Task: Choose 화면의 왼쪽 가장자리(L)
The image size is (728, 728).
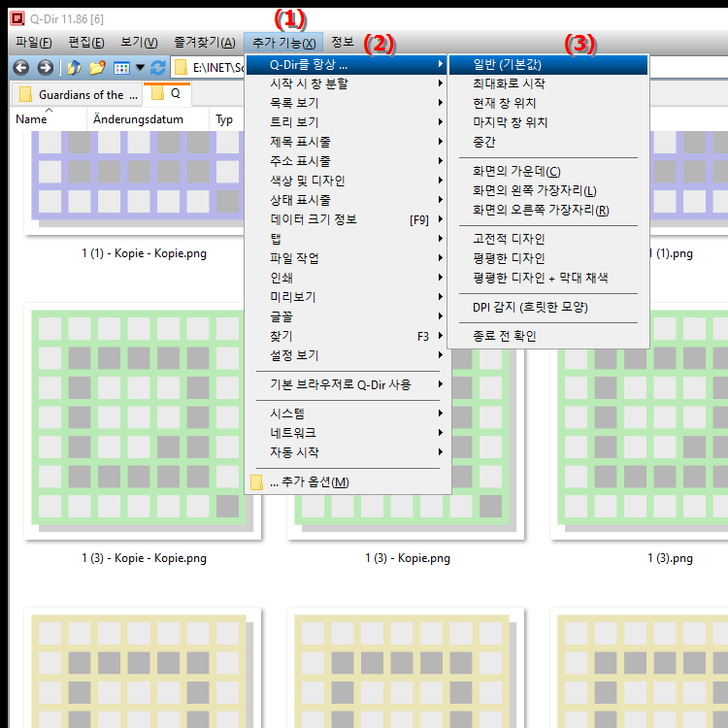Action: (548, 191)
